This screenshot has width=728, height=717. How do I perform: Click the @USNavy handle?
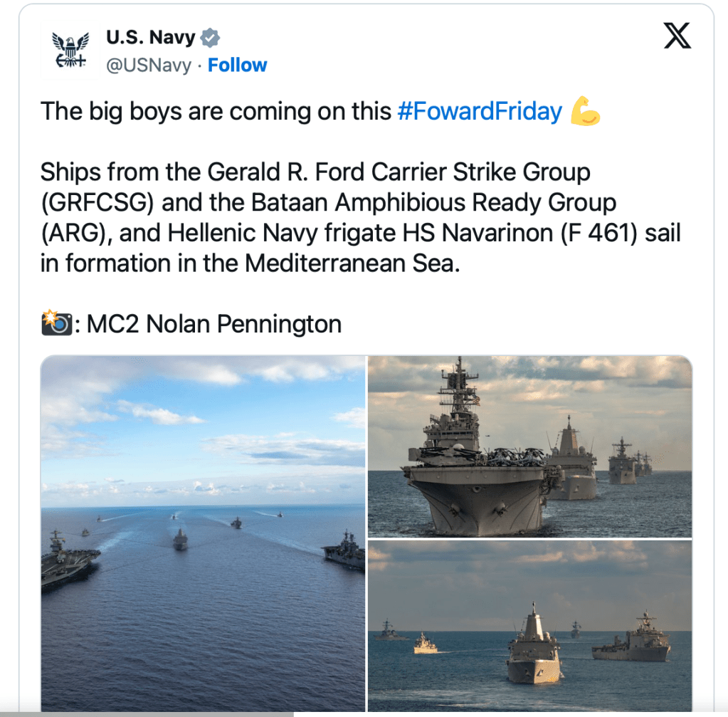coord(149,66)
